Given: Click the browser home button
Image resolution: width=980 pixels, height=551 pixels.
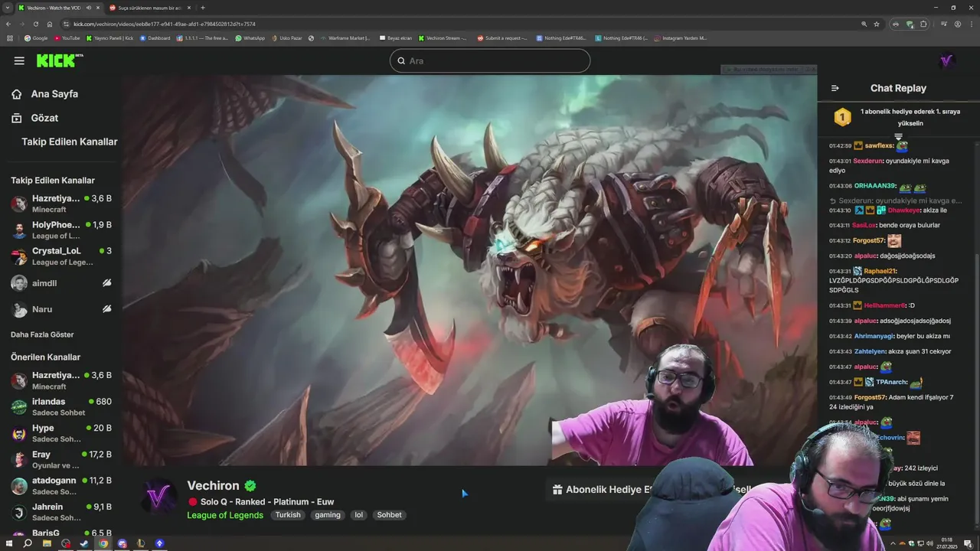Looking at the screenshot, I should pyautogui.click(x=50, y=24).
